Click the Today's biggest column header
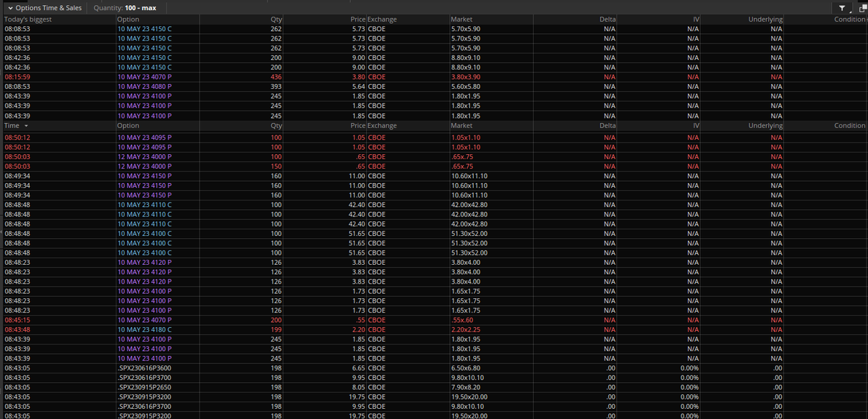 point(27,20)
